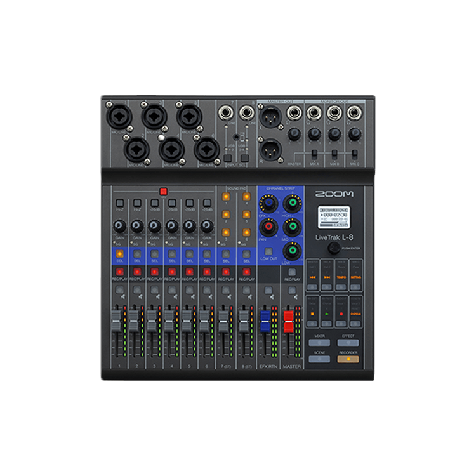476x476 pixels.
Task: Flip the MIX C monitor source switch
Action: click(354, 154)
